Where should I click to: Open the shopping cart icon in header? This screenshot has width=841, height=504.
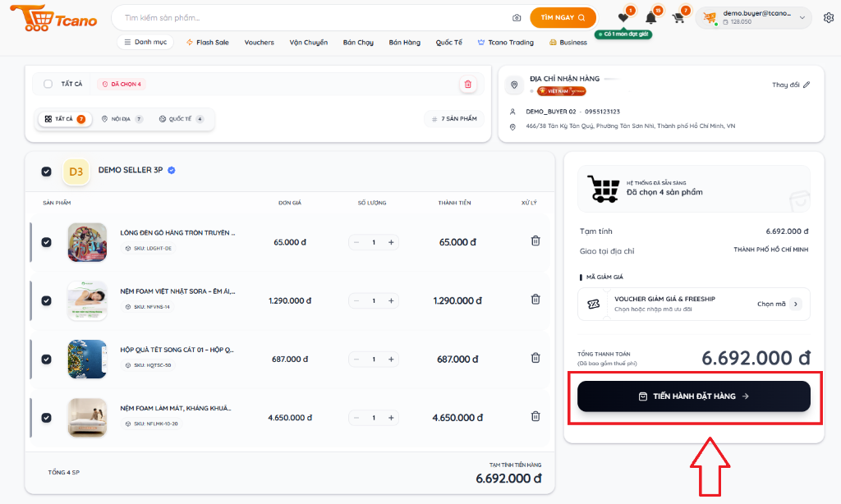678,18
